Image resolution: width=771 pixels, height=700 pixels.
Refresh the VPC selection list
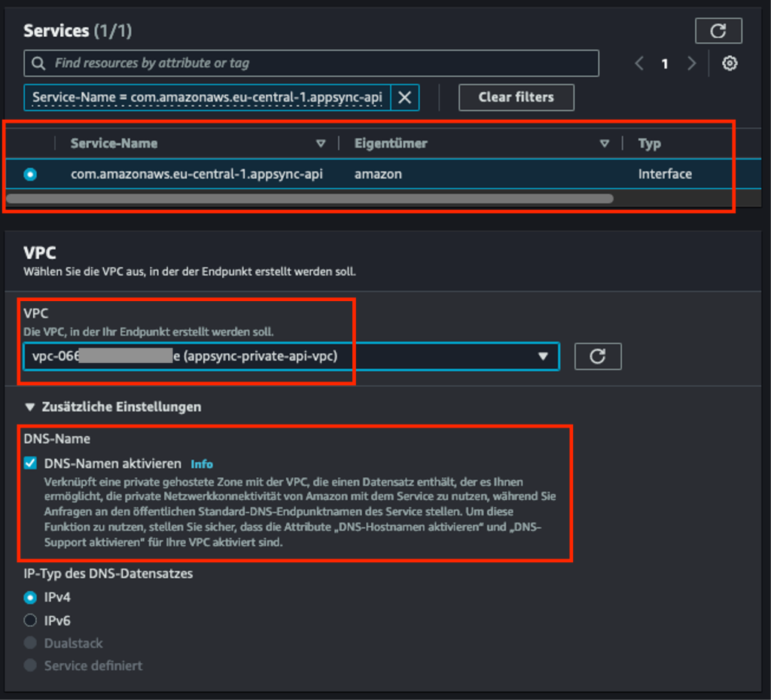pos(598,356)
